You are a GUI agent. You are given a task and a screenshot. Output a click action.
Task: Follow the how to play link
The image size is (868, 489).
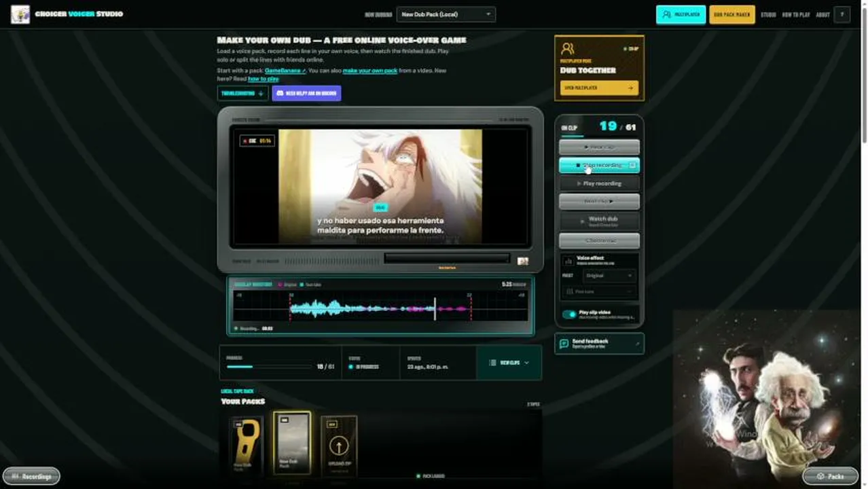pos(264,79)
